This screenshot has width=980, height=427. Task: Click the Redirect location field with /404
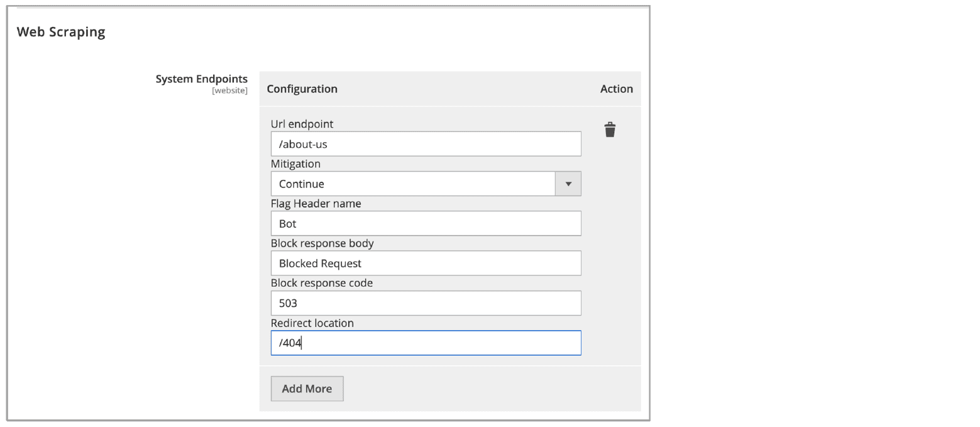click(426, 343)
